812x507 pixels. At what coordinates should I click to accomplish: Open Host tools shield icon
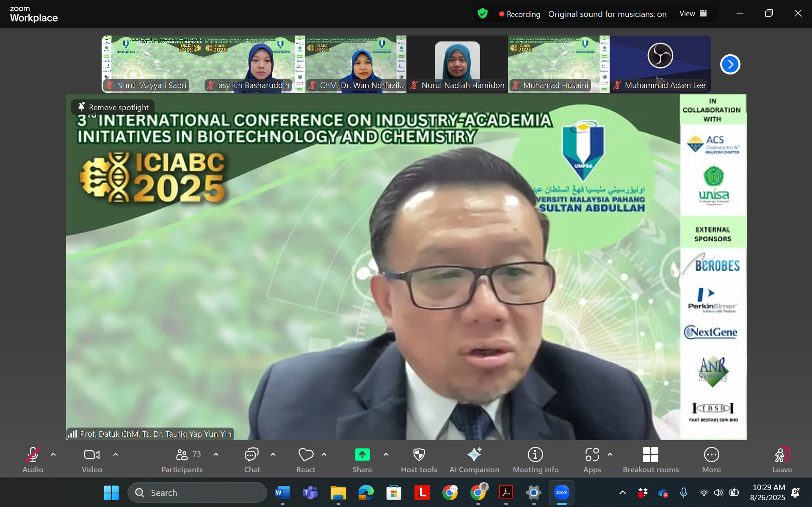pos(419,460)
